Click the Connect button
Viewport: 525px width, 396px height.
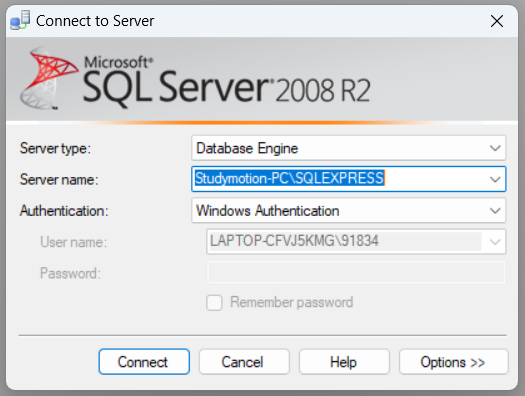[x=144, y=362]
